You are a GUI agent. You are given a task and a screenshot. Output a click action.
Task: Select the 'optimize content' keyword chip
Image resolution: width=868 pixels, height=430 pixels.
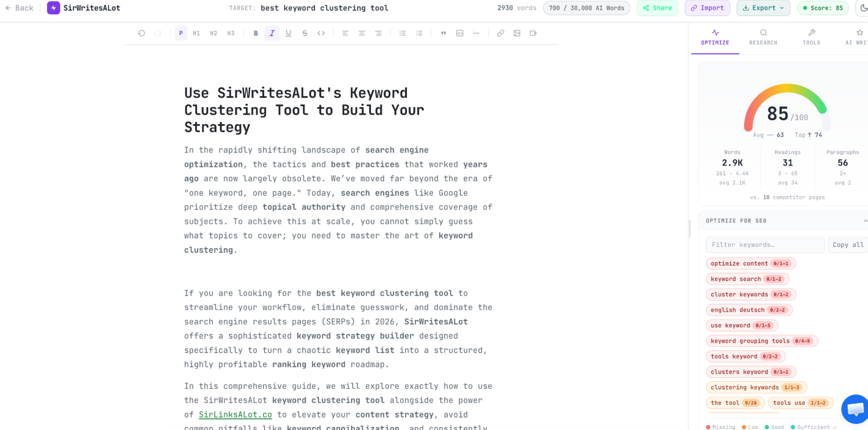click(751, 263)
